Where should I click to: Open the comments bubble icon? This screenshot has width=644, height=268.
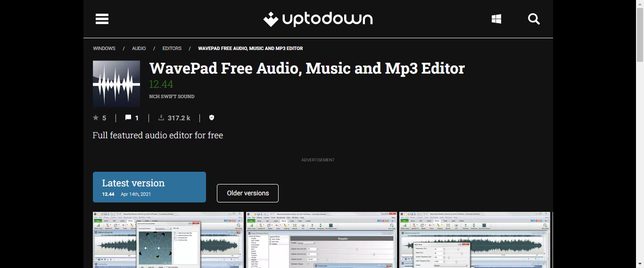coord(128,118)
